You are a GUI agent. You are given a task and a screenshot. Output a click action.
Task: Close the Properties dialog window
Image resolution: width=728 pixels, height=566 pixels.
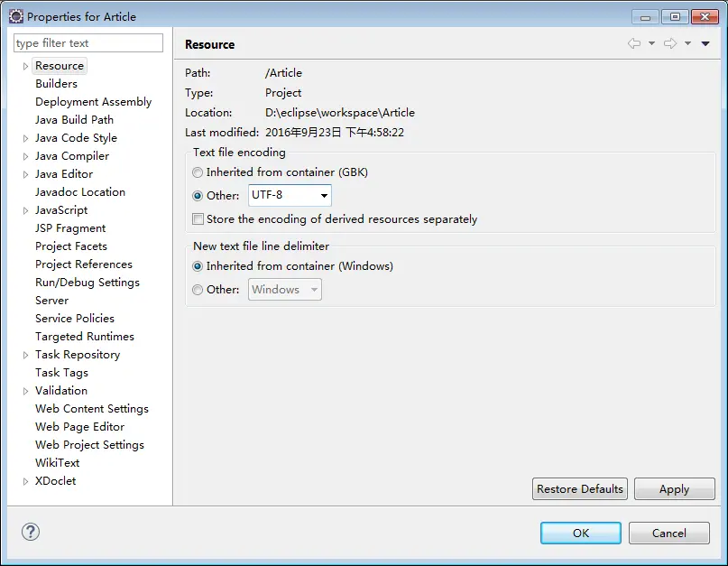pyautogui.click(x=705, y=17)
